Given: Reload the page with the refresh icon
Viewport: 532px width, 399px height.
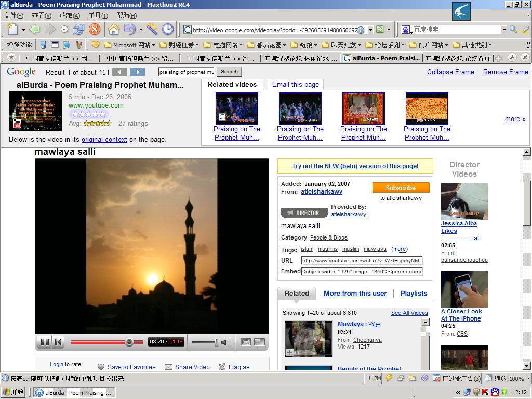Looking at the screenshot, I should (x=78, y=30).
